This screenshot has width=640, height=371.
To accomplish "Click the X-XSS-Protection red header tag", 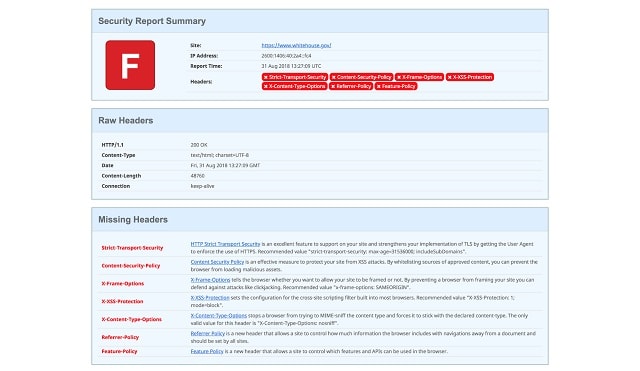I will pyautogui.click(x=470, y=77).
